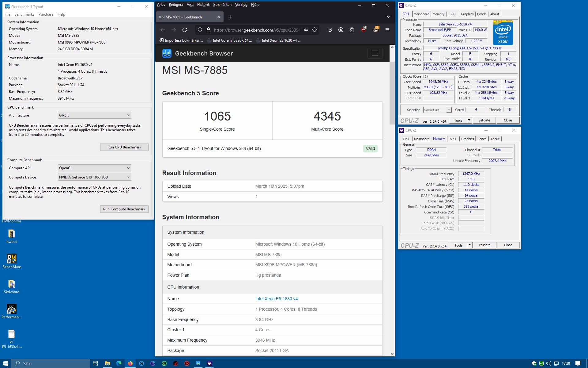Image resolution: width=588 pixels, height=368 pixels.
Task: Click Validate in upper CPU-Z window
Action: (484, 120)
